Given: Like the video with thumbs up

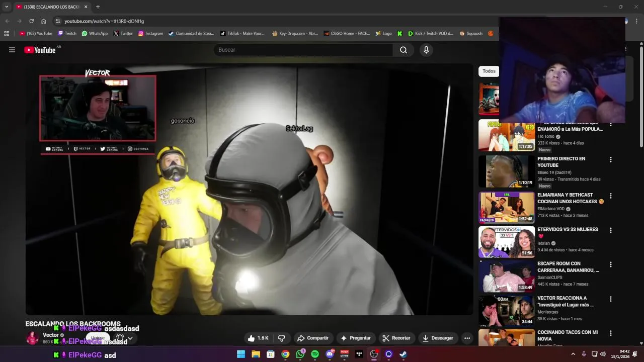Looking at the screenshot, I should (258, 338).
